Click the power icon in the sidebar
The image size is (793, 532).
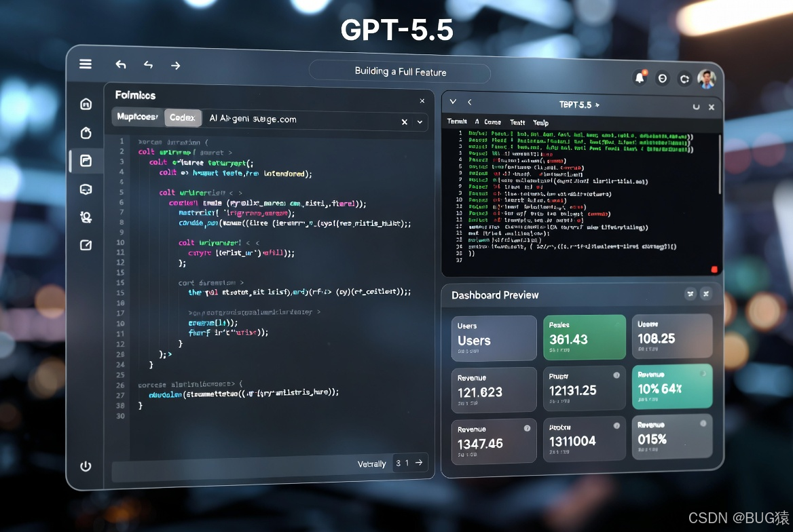(86, 465)
